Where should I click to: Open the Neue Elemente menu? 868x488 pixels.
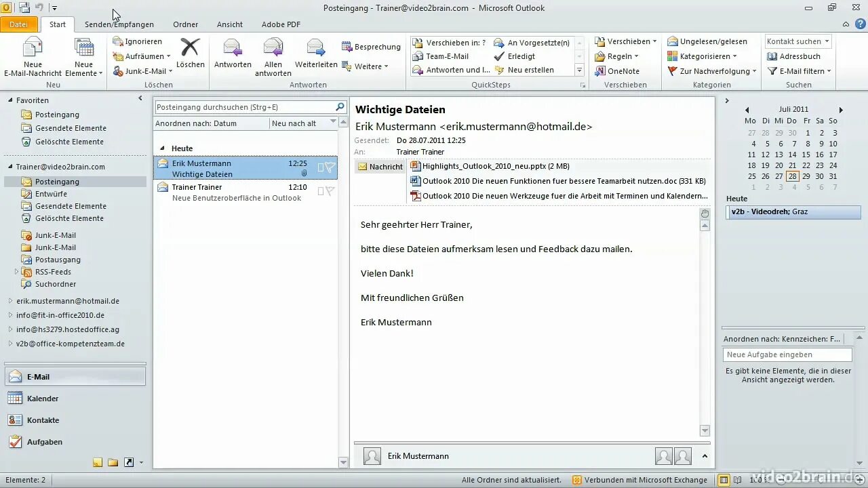pyautogui.click(x=83, y=58)
